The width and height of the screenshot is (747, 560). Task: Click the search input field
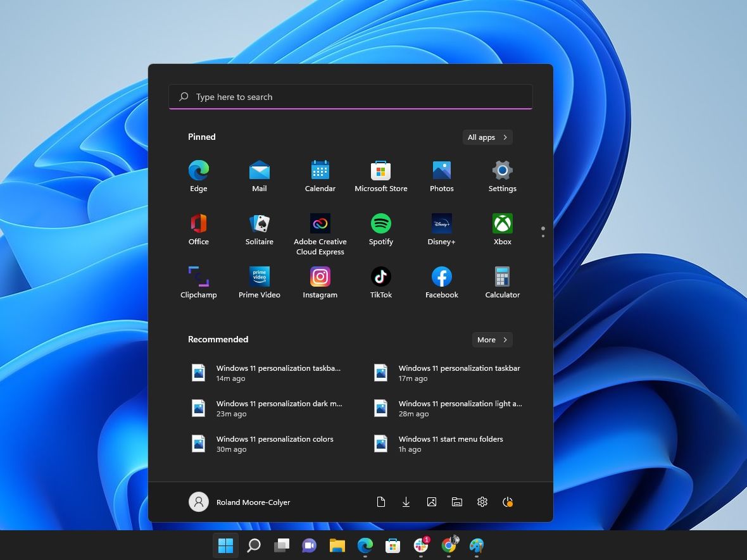pyautogui.click(x=350, y=96)
